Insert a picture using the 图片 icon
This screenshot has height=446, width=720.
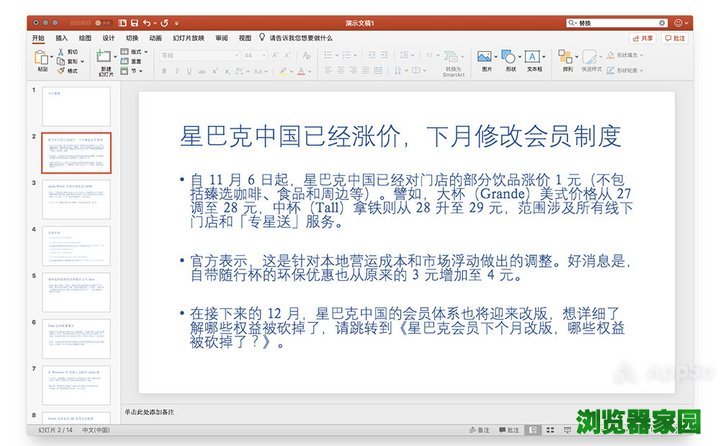485,58
